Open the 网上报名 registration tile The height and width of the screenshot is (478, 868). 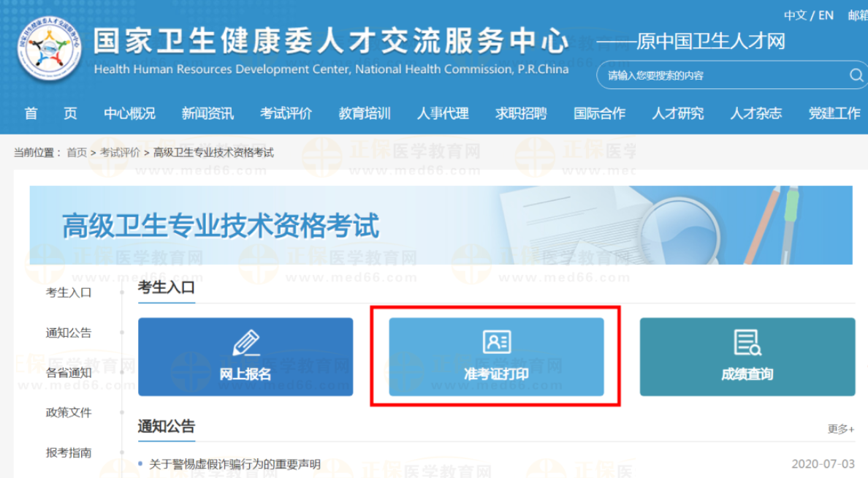pyautogui.click(x=245, y=357)
